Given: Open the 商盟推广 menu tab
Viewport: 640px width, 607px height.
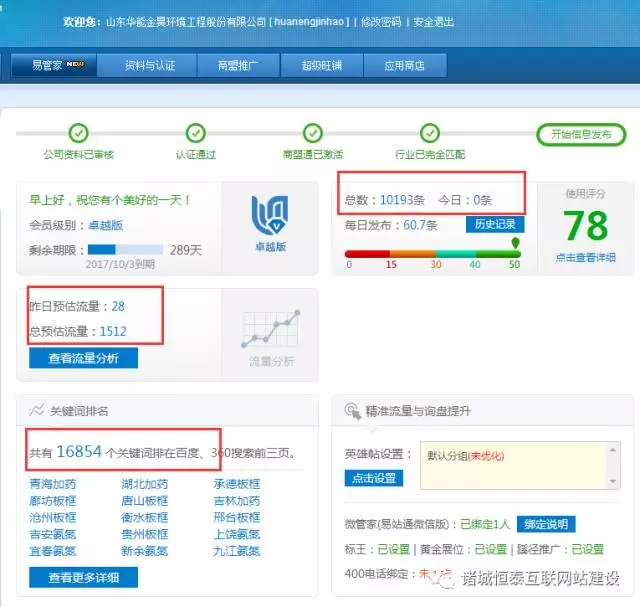Looking at the screenshot, I should click(x=238, y=65).
